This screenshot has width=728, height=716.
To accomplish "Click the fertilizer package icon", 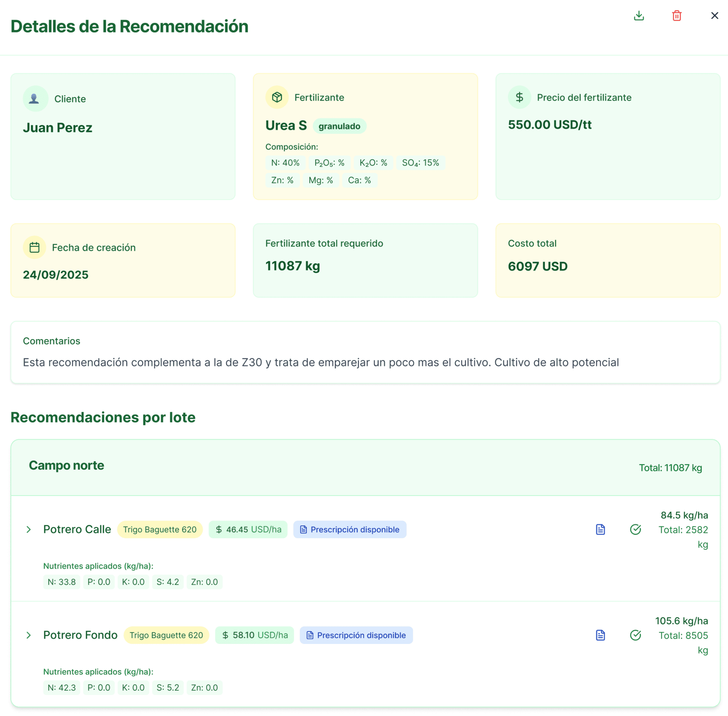I will [277, 97].
